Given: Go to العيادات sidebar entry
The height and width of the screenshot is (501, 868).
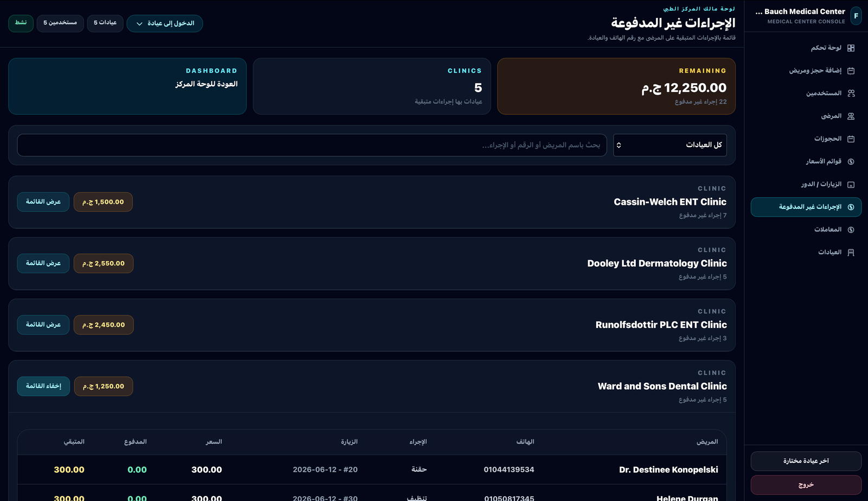Looking at the screenshot, I should pos(806,253).
